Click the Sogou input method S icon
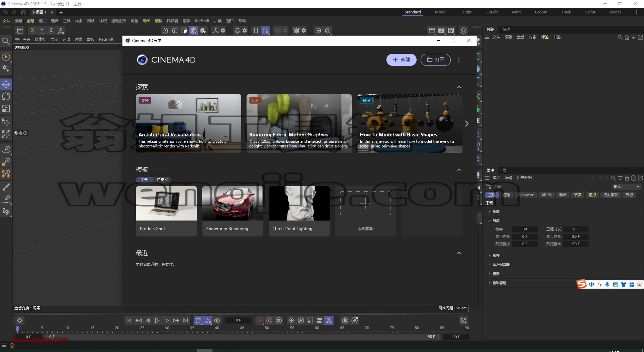The height and width of the screenshot is (352, 644). (x=582, y=284)
